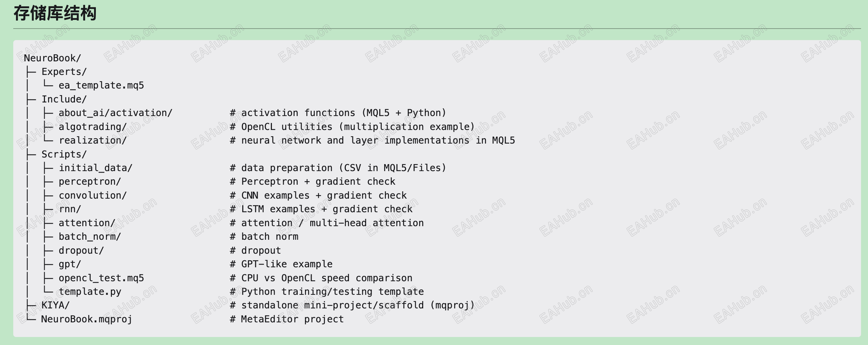Viewport: 868px width, 345px height.
Task: Select the template.py file name
Action: click(x=90, y=292)
